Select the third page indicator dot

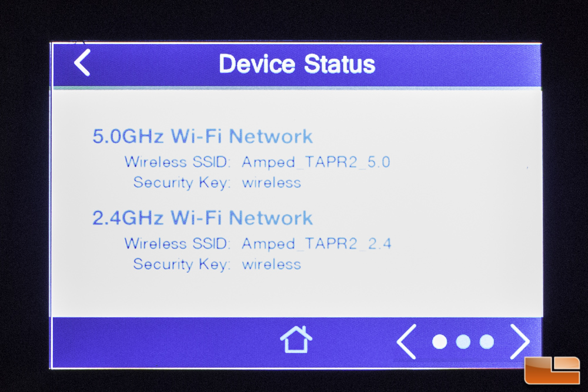pos(487,341)
